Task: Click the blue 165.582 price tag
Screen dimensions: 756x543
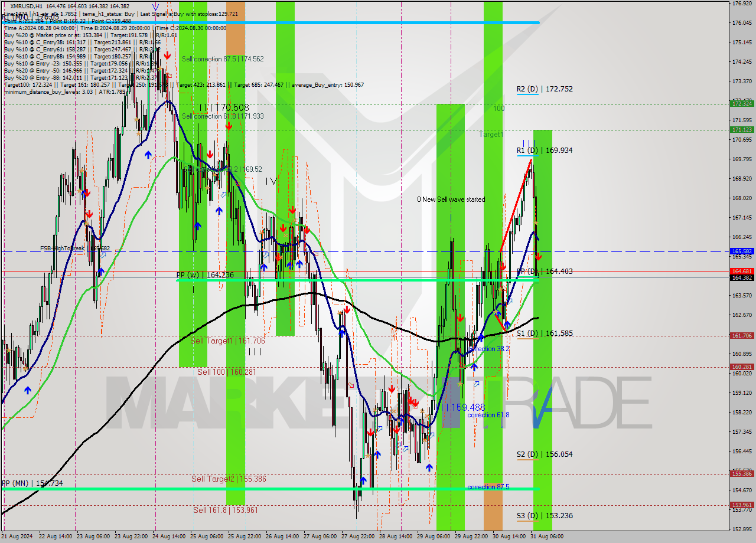Action: (741, 251)
